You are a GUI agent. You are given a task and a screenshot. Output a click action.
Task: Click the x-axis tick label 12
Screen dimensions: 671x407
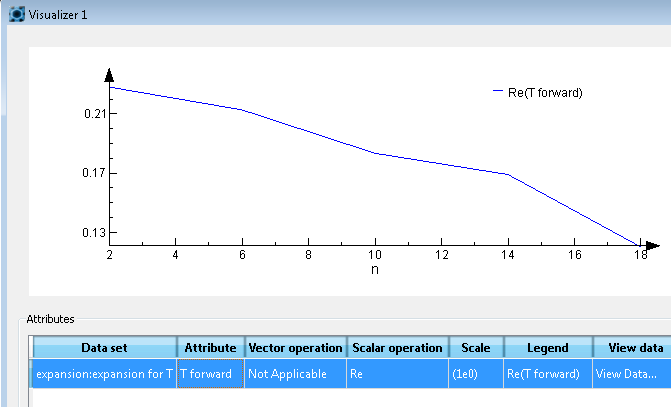[442, 255]
